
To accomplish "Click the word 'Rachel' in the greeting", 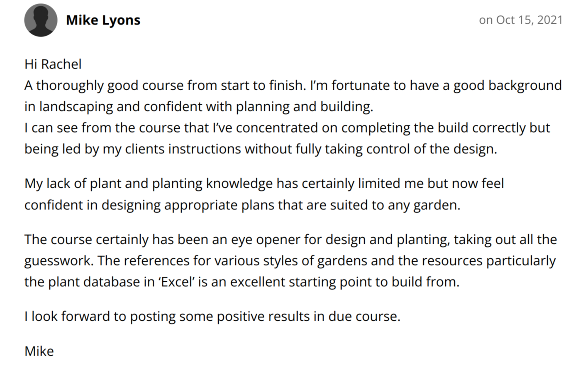I will [61, 64].
